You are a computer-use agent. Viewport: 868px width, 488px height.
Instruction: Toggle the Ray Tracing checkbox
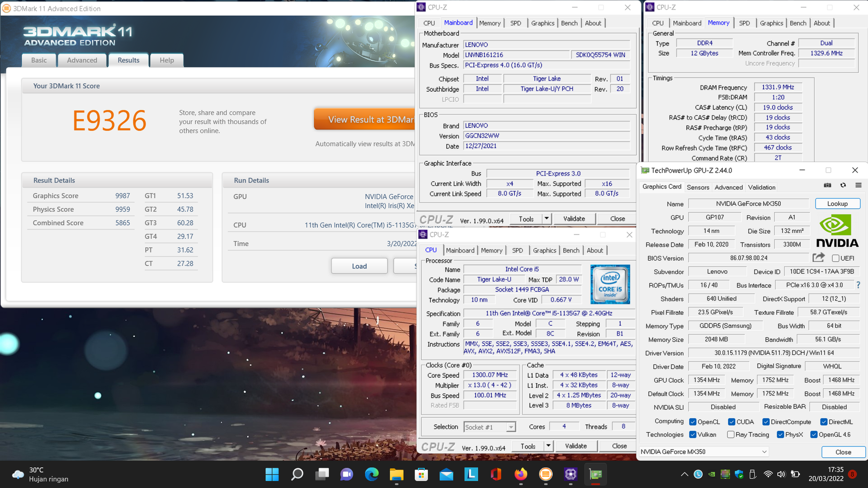(x=731, y=435)
